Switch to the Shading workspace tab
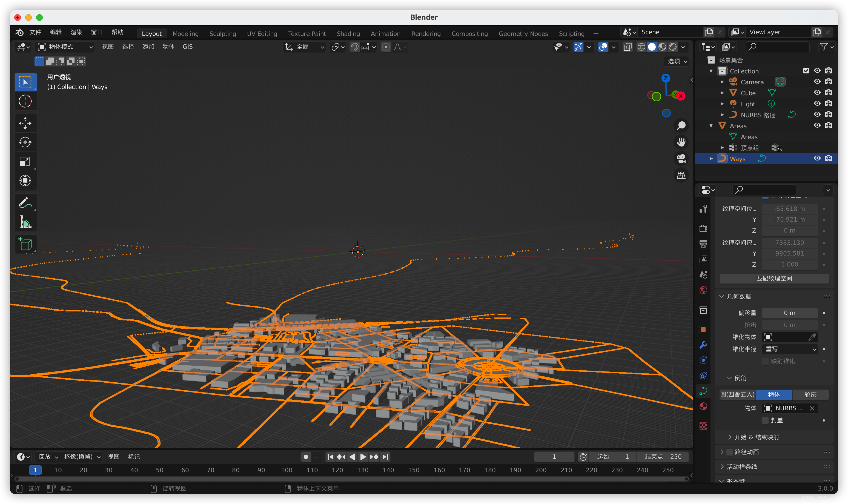 tap(348, 34)
